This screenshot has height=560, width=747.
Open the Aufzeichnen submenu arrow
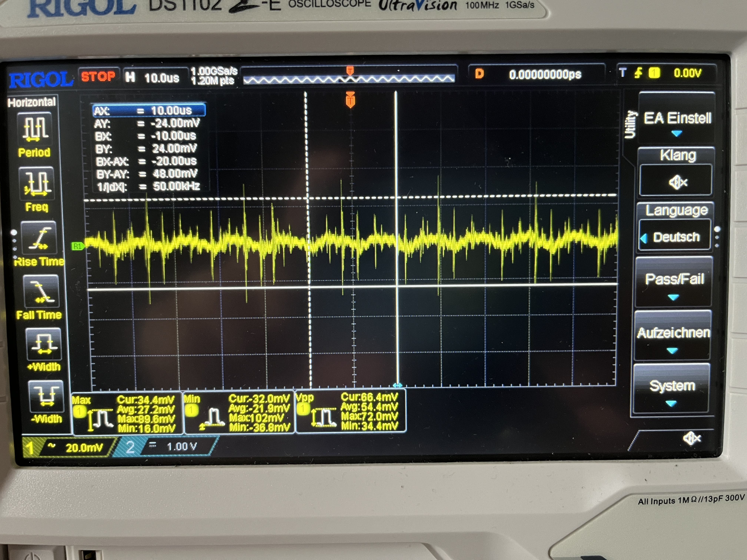pyautogui.click(x=672, y=351)
